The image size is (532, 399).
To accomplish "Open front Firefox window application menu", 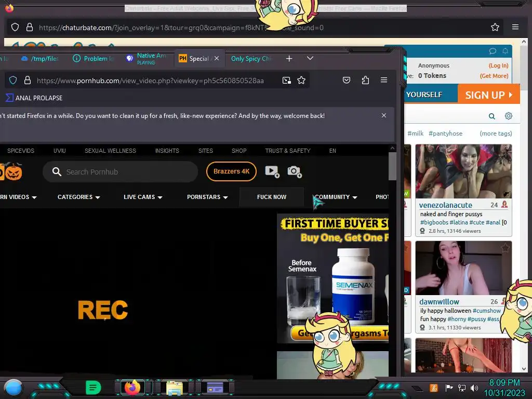I will point(384,80).
